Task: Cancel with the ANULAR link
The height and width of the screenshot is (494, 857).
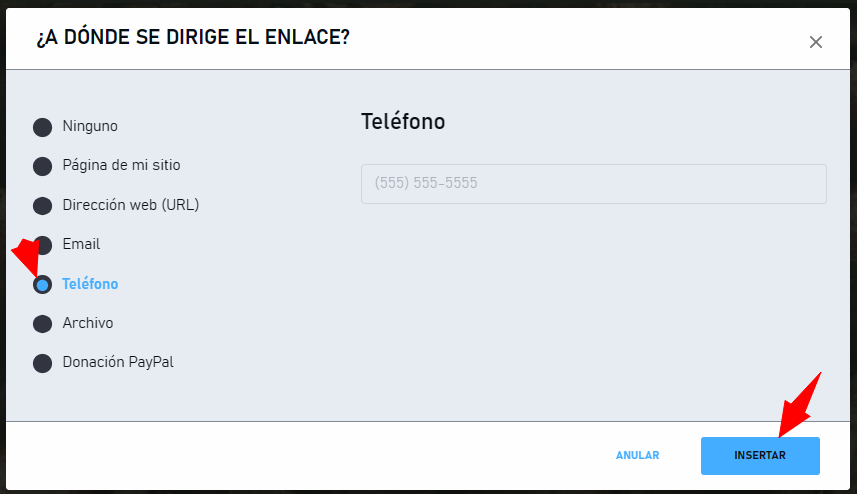Action: point(637,455)
